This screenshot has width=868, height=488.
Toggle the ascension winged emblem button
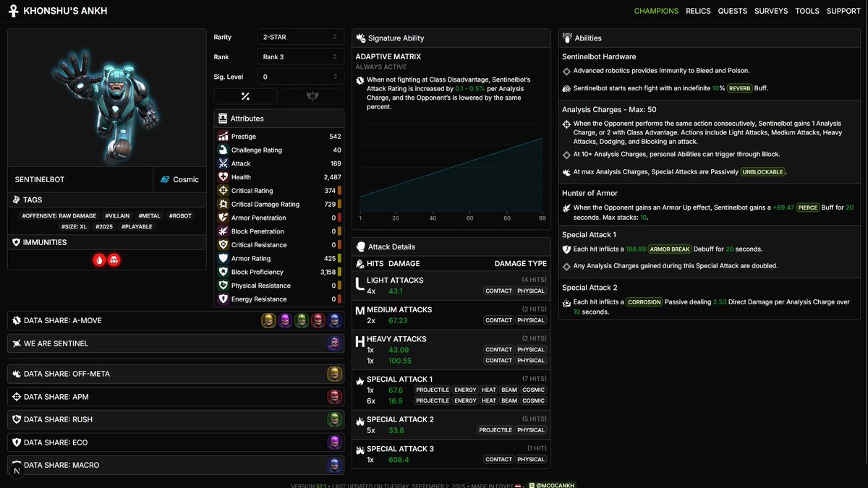coord(312,96)
